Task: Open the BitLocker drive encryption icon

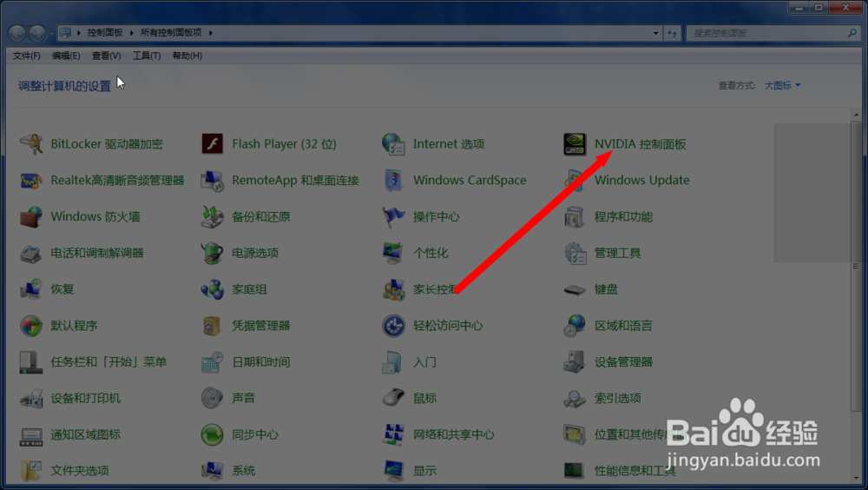Action: coord(31,144)
